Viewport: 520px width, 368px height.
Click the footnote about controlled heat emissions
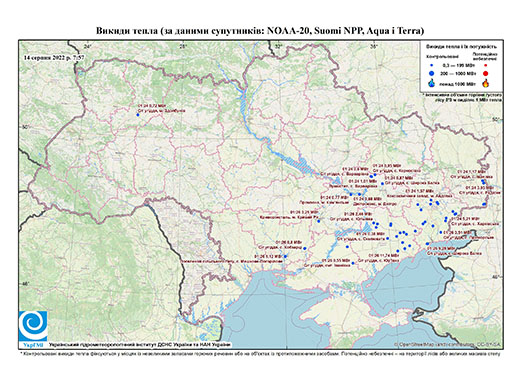click(x=260, y=353)
